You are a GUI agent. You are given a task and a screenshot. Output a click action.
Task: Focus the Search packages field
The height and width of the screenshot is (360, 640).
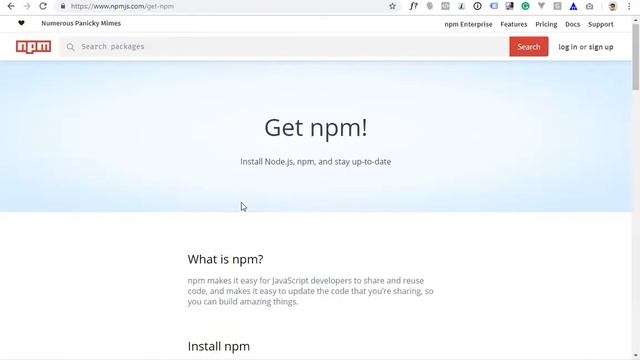tap(284, 47)
